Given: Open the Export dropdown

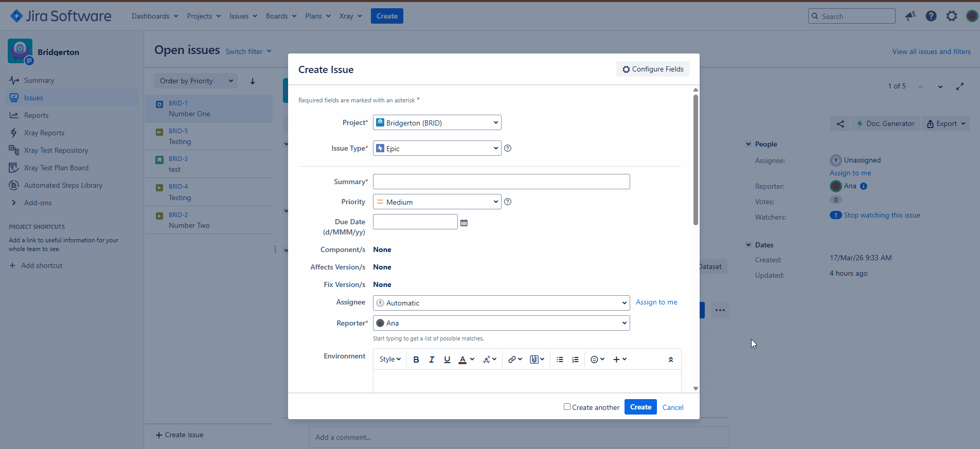Looking at the screenshot, I should pos(946,123).
